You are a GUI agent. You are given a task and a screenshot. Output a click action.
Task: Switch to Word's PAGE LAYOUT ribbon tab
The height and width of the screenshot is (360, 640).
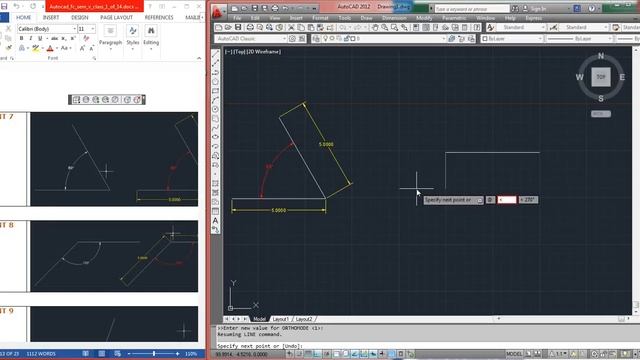click(116, 18)
